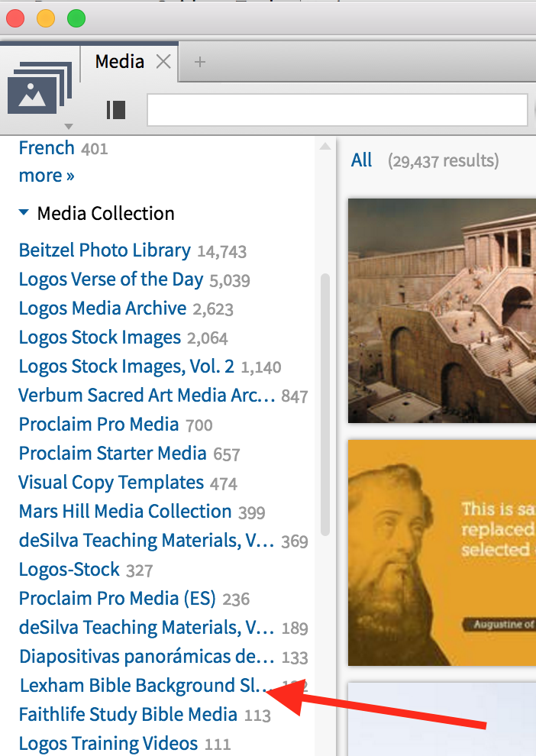This screenshot has height=756, width=536.
Task: Open the temple model thumbnail
Action: click(x=441, y=309)
